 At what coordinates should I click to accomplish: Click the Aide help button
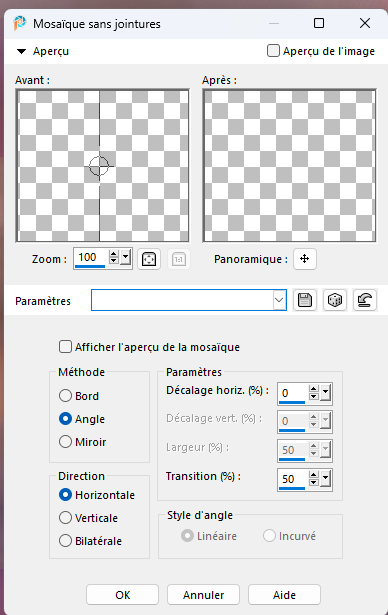pyautogui.click(x=284, y=595)
